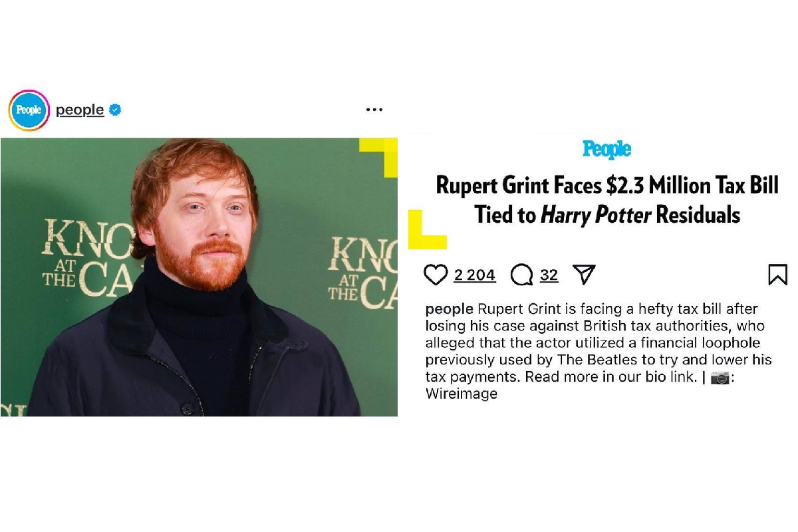Click the bold people name in caption
The height and width of the screenshot is (532, 798).
pyautogui.click(x=449, y=309)
